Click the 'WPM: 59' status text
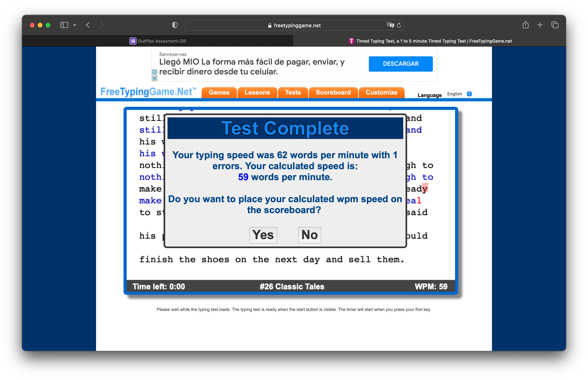This screenshot has width=588, height=380. click(x=431, y=287)
